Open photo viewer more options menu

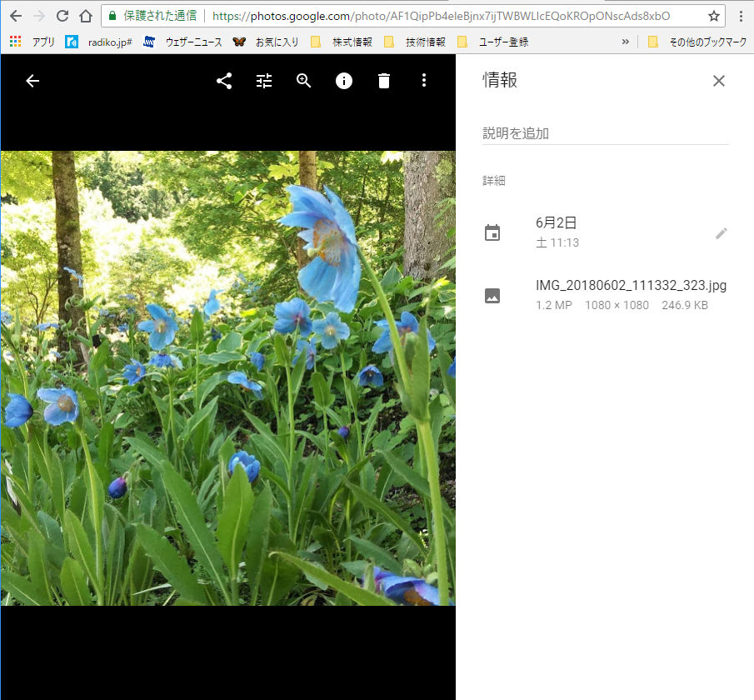coord(424,81)
